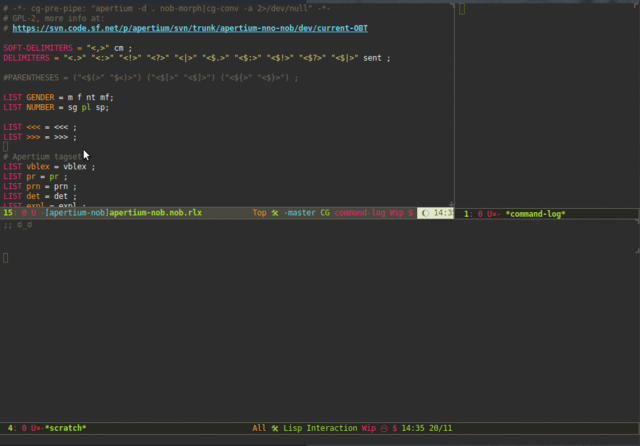Viewport: 640px width, 446px height.
Task: Click the Wip indicator in the rlx mode line
Action: 396,213
